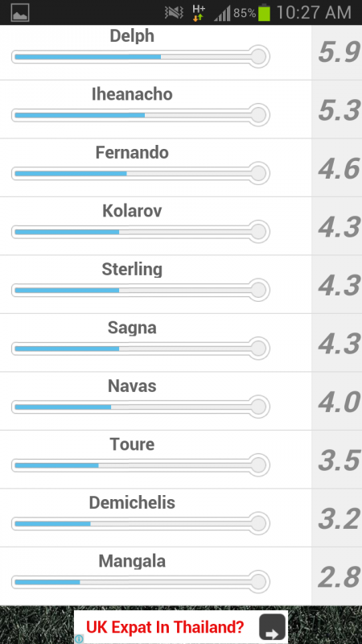Tap the signal strength bars icon
This screenshot has height=644, width=362.
223,14
